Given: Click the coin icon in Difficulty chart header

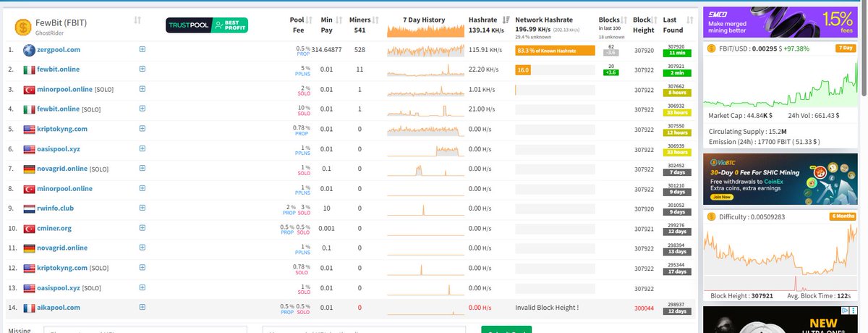Looking at the screenshot, I should [712, 216].
